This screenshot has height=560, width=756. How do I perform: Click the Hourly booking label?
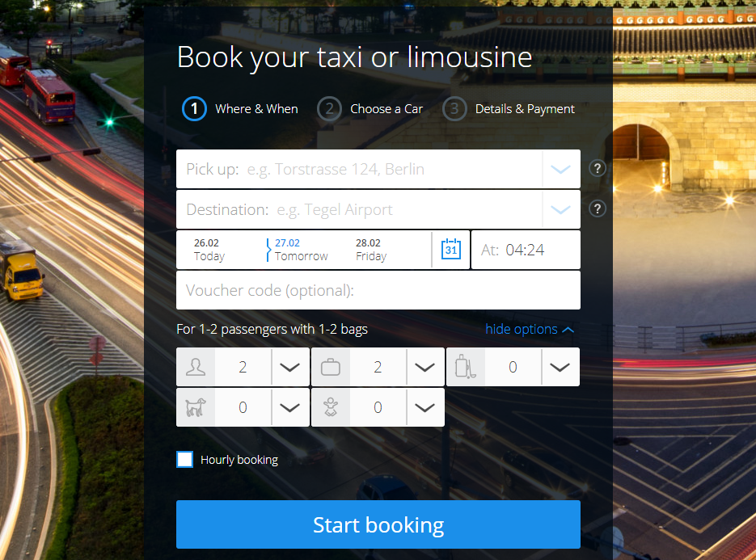pos(239,460)
